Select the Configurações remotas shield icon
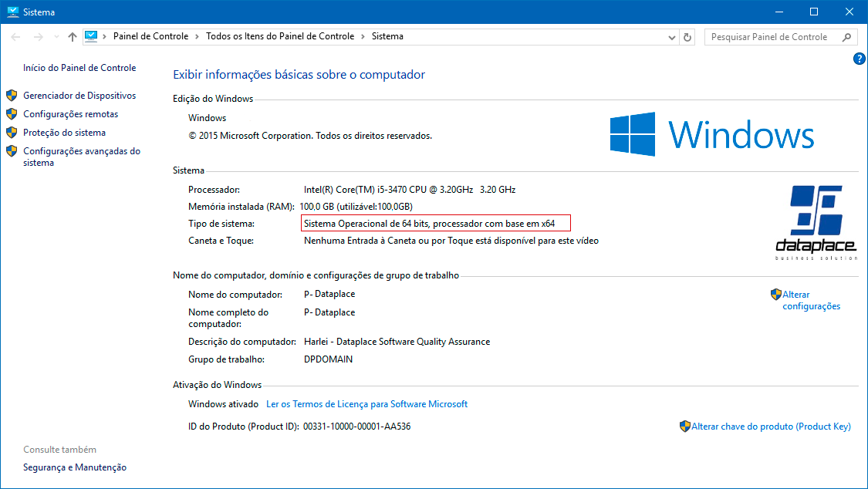The width and height of the screenshot is (868, 489). 12,113
